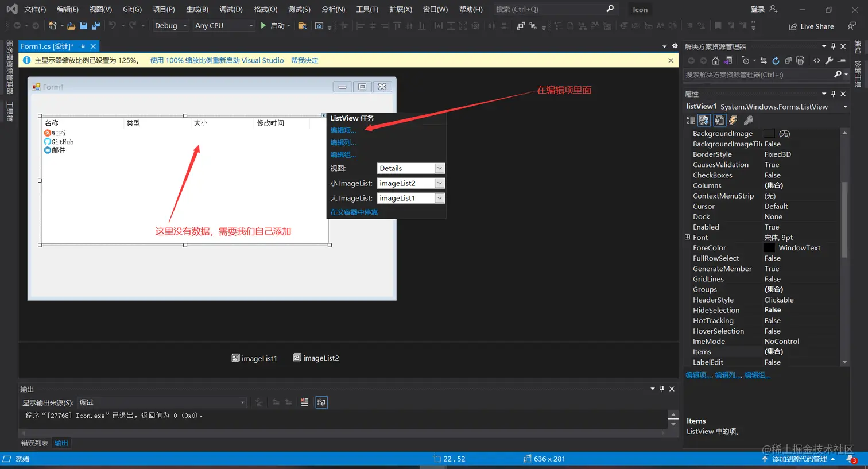
Task: Click ForeColor black color swatch
Action: (769, 248)
